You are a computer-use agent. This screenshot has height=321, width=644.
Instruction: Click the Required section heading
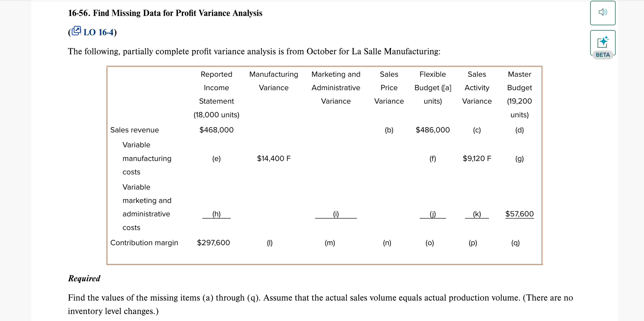[84, 278]
